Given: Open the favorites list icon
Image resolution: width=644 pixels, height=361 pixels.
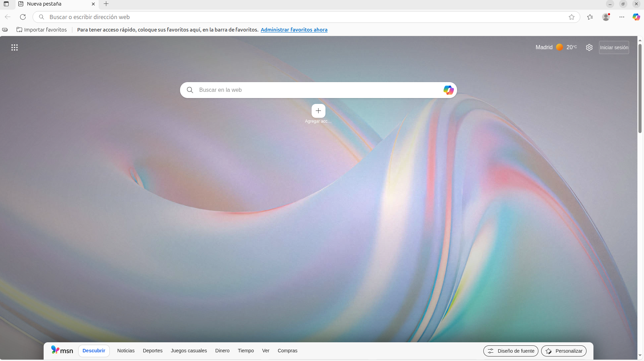Looking at the screenshot, I should coord(590,17).
